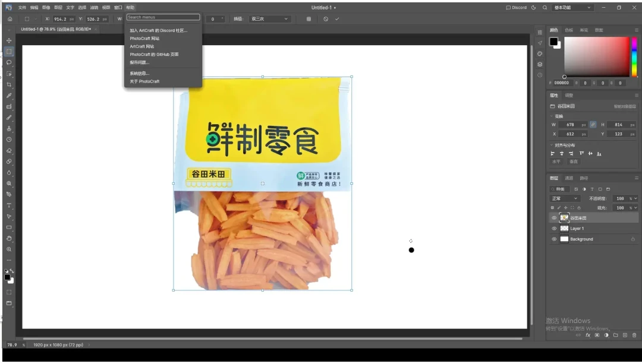Toggle Background layer lock icon
Viewport: 642px width, 364px height.
pos(633,239)
